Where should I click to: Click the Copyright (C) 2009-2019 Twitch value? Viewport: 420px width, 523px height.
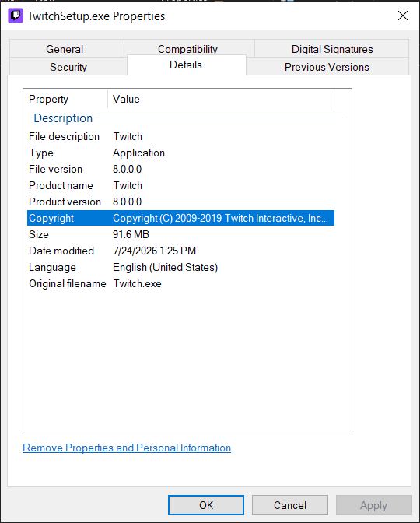pos(220,218)
